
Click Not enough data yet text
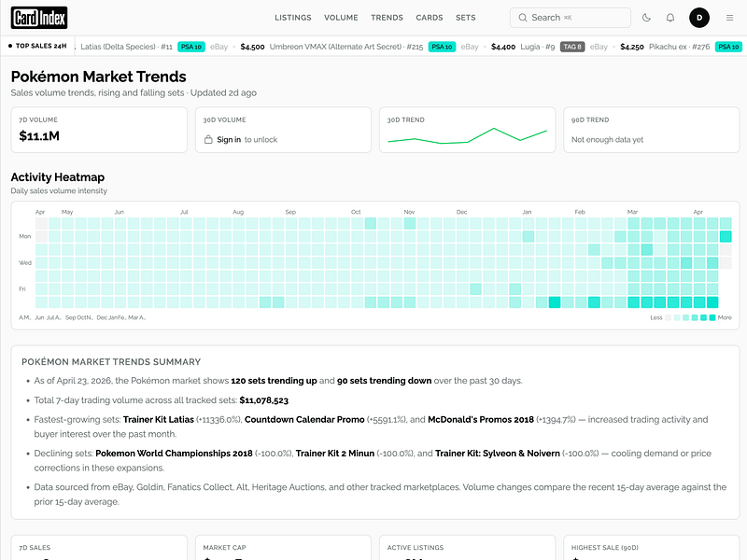[608, 139]
